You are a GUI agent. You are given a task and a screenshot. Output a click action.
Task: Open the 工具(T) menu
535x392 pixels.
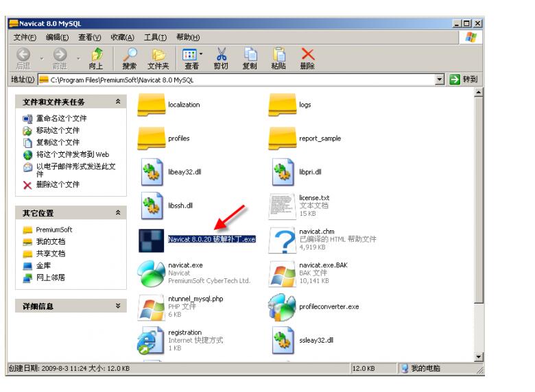coord(155,37)
